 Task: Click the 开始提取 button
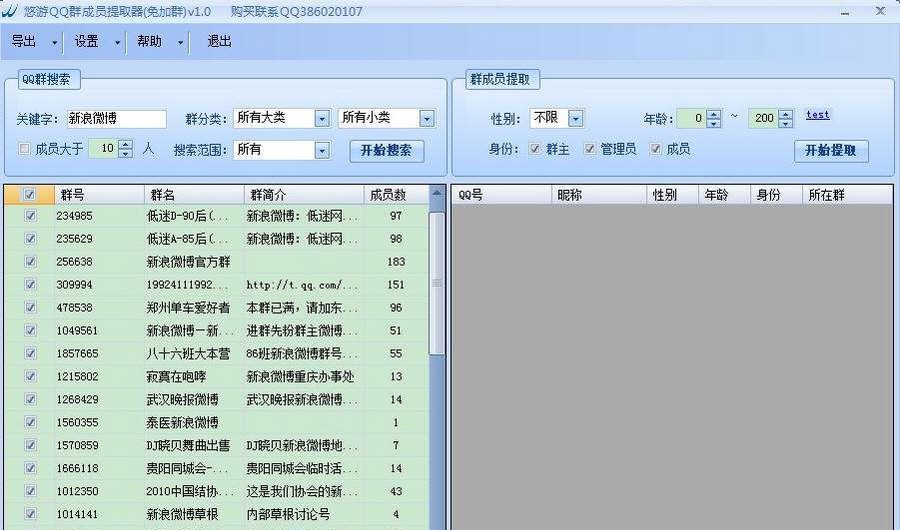pyautogui.click(x=831, y=151)
